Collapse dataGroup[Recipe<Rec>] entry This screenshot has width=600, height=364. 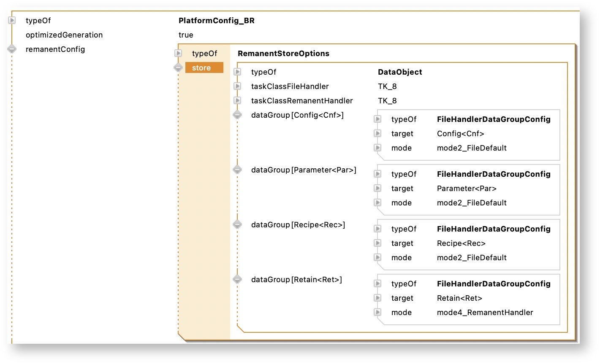click(237, 225)
